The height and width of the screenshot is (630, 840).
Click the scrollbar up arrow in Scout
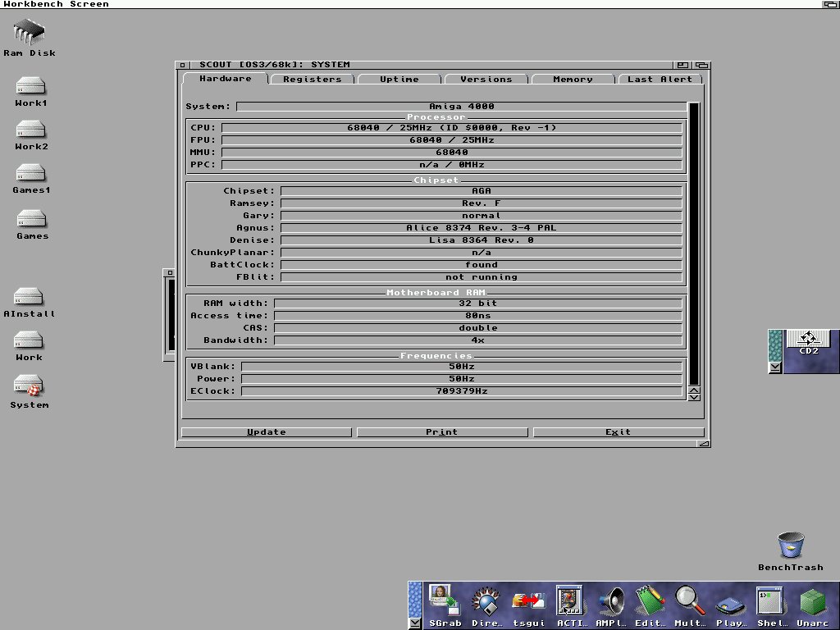coord(694,390)
